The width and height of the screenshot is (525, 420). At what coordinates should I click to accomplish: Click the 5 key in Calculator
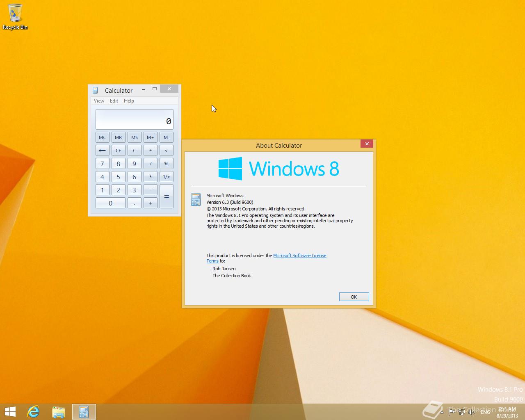(119, 177)
